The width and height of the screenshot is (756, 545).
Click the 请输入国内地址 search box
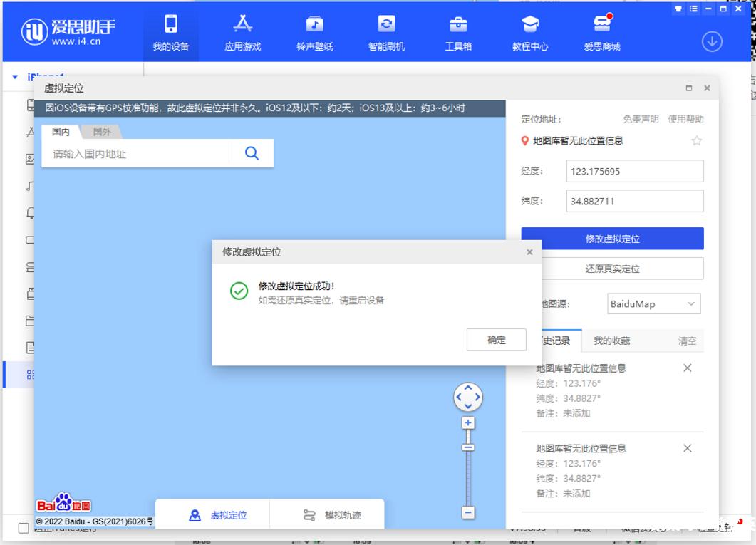click(x=135, y=154)
